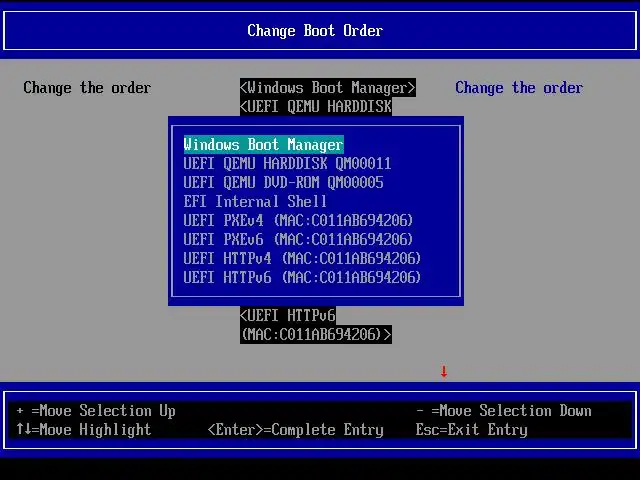Select the UEFI PXEv6 boot entry
The height and width of the screenshot is (480, 640).
[298, 239]
